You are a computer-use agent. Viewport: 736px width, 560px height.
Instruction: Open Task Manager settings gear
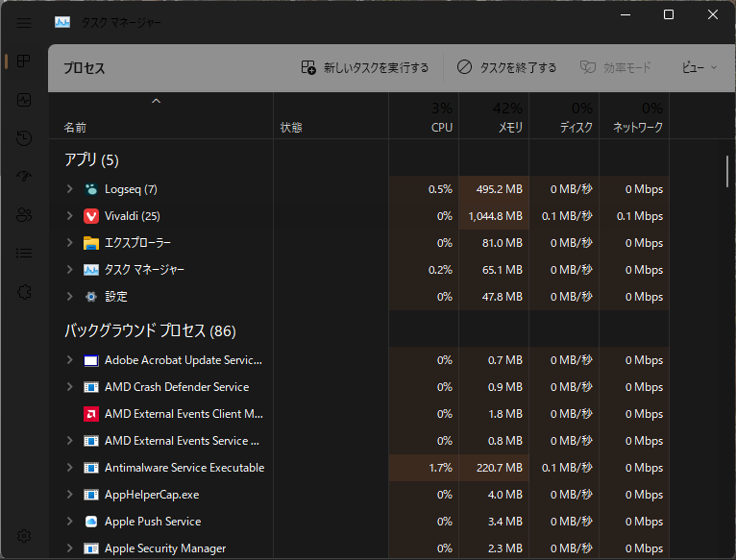pos(24,536)
